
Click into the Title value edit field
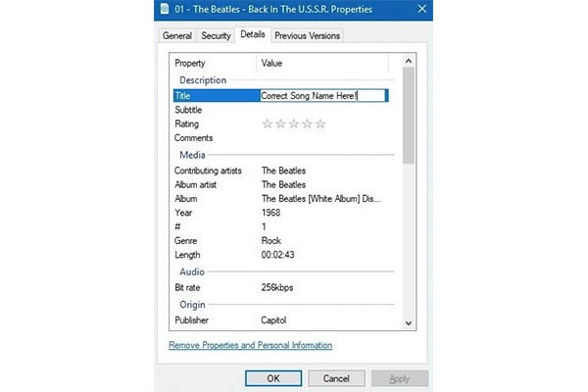tap(322, 96)
